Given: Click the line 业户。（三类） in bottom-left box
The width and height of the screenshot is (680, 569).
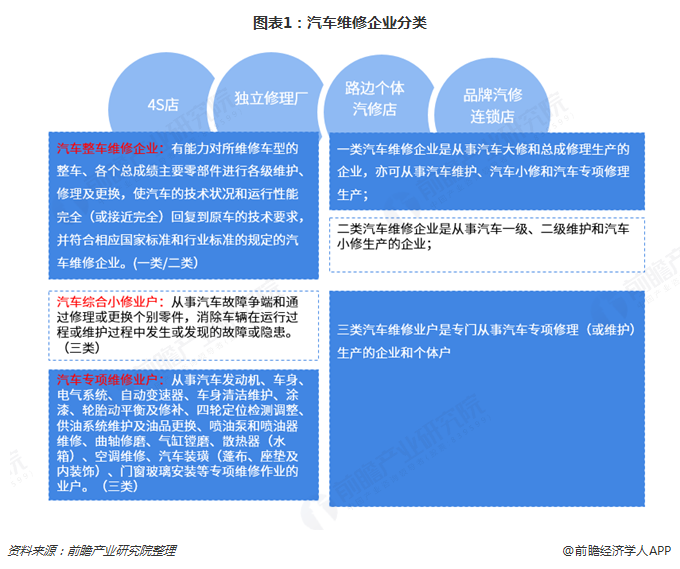Looking at the screenshot, I should tap(98, 486).
